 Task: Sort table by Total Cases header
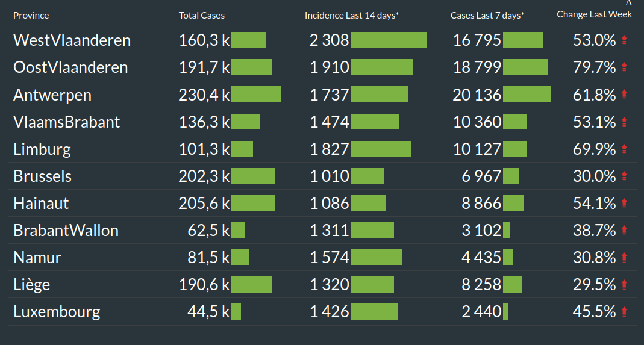click(201, 15)
